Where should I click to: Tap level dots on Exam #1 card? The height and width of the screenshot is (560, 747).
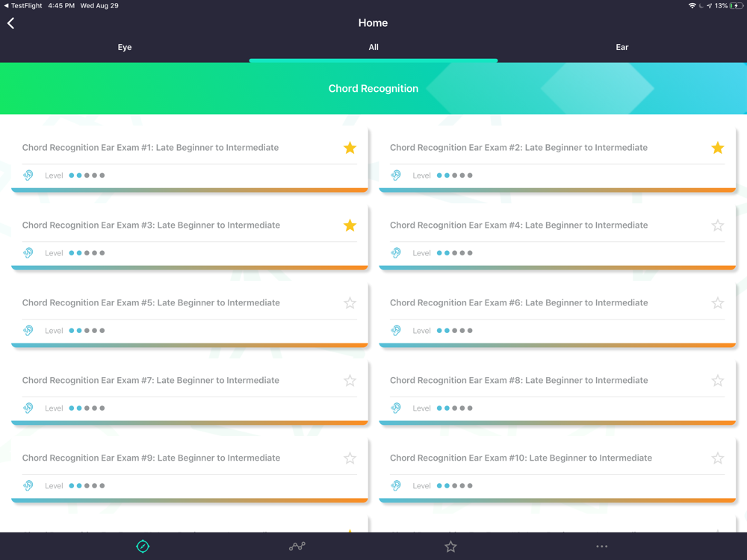point(87,175)
